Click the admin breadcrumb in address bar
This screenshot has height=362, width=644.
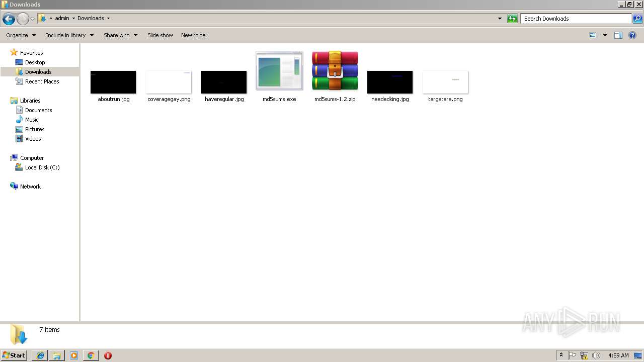pyautogui.click(x=62, y=18)
